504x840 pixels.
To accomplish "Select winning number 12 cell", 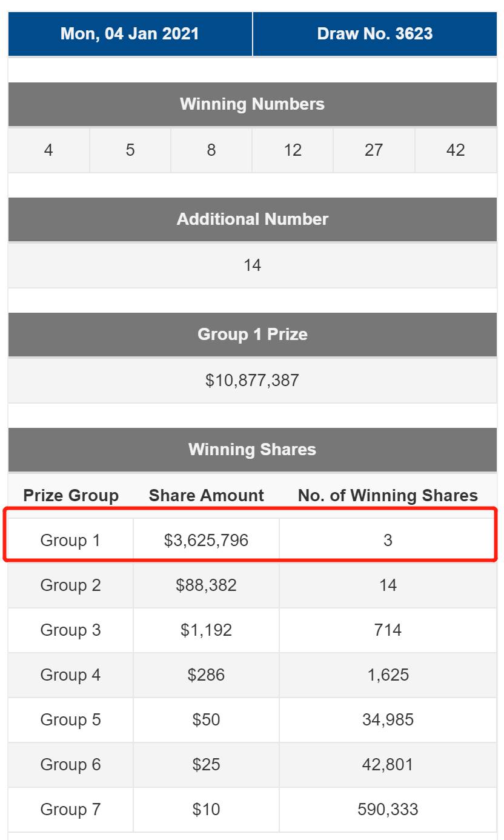I will click(x=293, y=150).
